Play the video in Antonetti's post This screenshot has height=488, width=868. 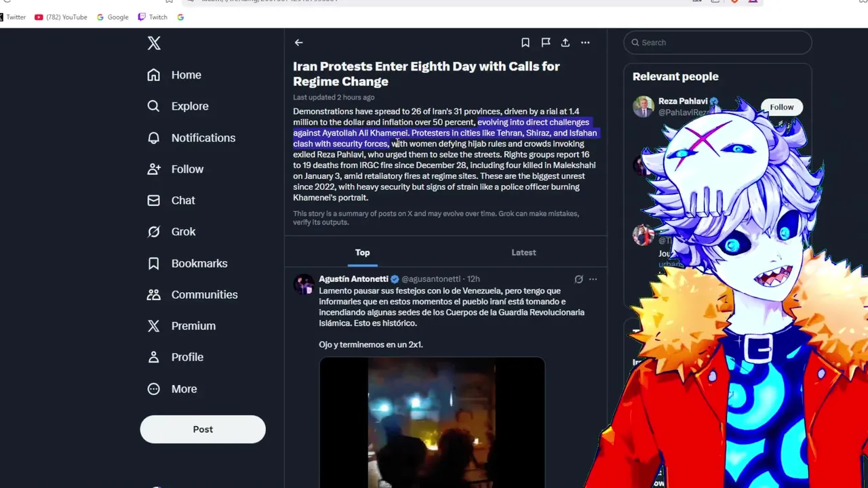pos(432,423)
